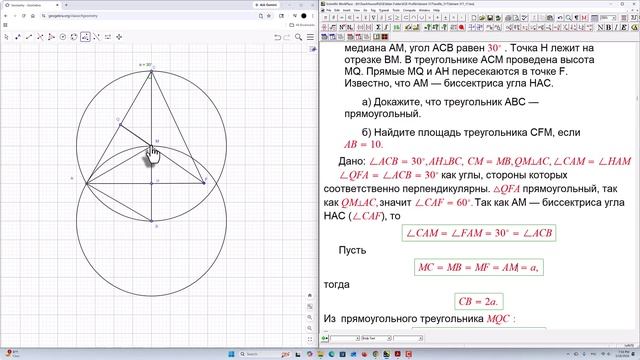Viewport: 640px width, 360px height.
Task: Open the All Bookmarks folder
Action: (x=302, y=25)
